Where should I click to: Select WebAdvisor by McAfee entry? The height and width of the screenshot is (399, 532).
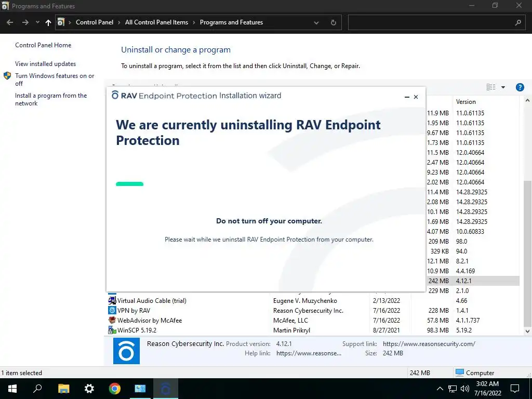pyautogui.click(x=313, y=320)
